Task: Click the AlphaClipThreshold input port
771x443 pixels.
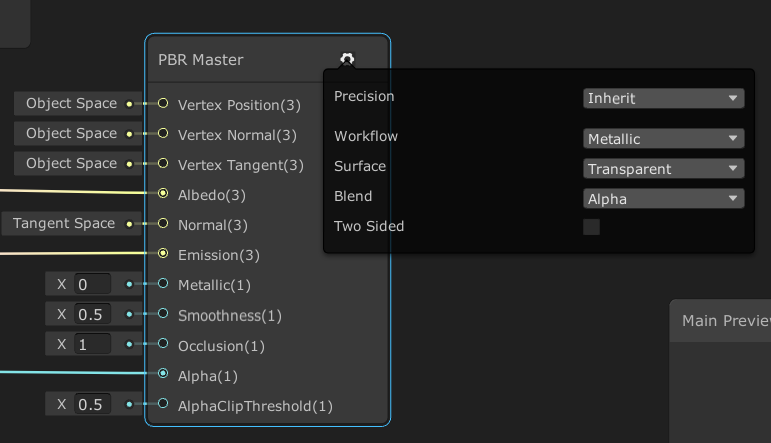Action: pos(163,404)
